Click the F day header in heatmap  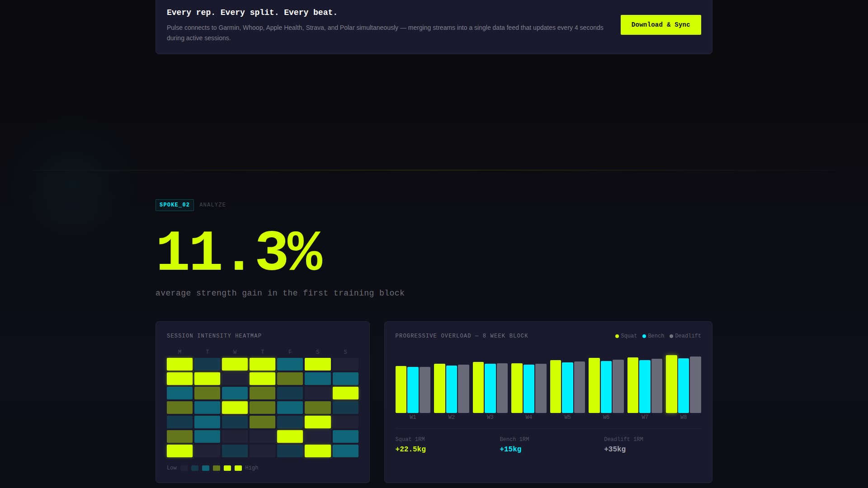[290, 352]
